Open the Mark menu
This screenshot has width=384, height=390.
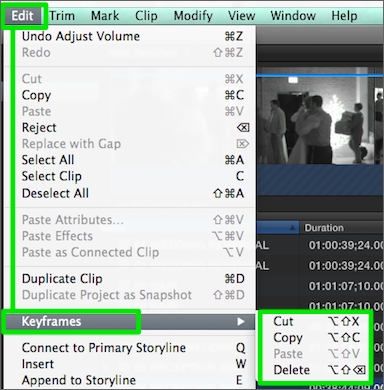click(105, 16)
